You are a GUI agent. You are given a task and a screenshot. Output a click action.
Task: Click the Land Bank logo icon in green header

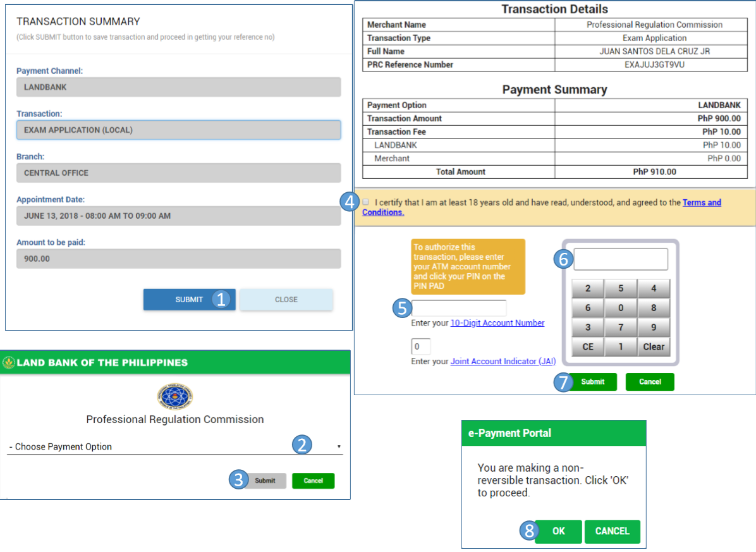[x=9, y=362]
